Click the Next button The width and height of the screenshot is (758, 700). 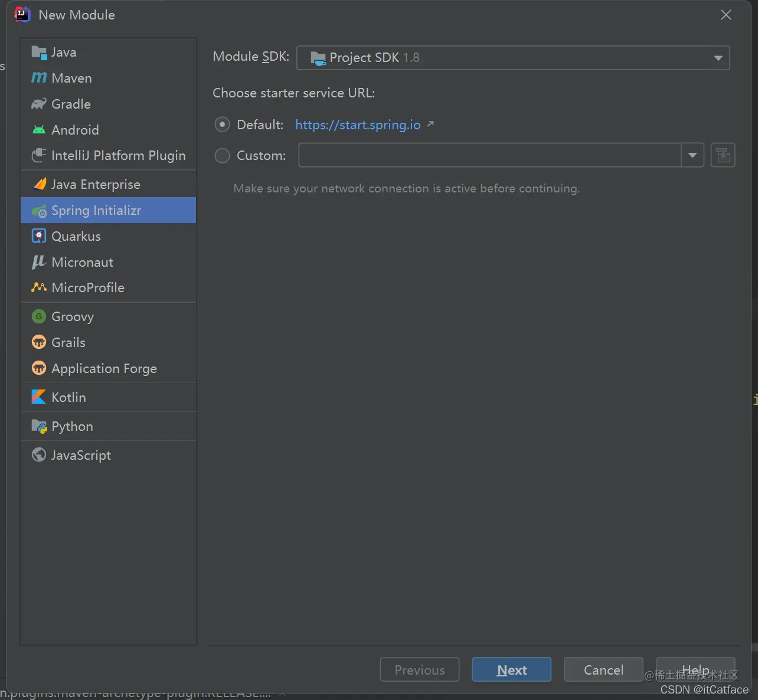(x=512, y=670)
